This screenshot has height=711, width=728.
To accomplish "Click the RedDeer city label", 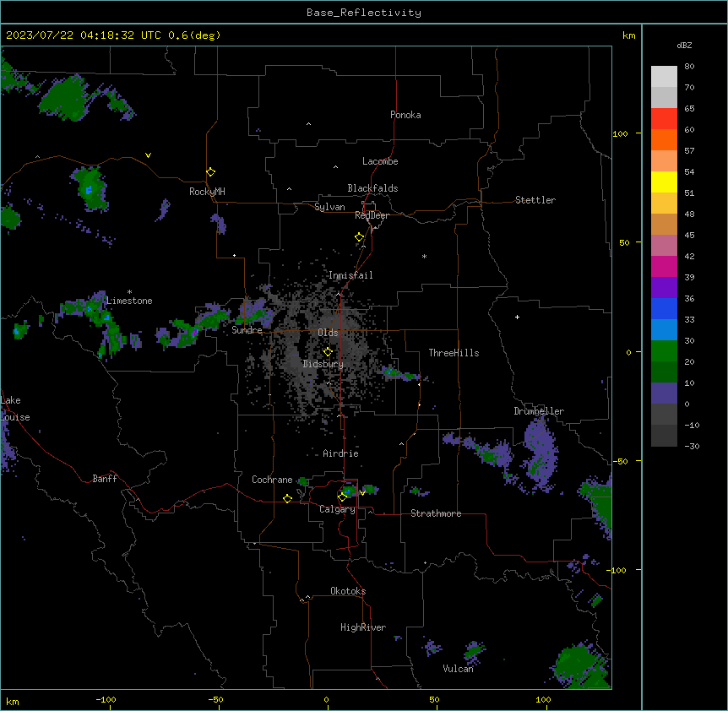I will (x=372, y=215).
